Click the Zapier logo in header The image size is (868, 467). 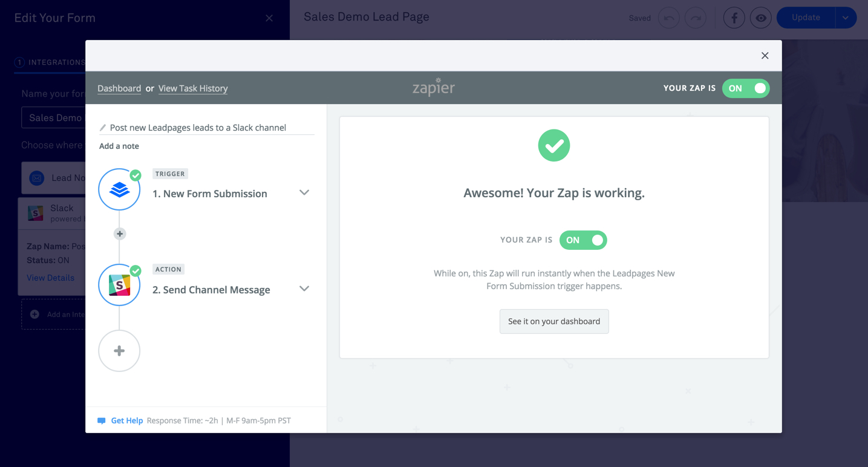point(434,87)
